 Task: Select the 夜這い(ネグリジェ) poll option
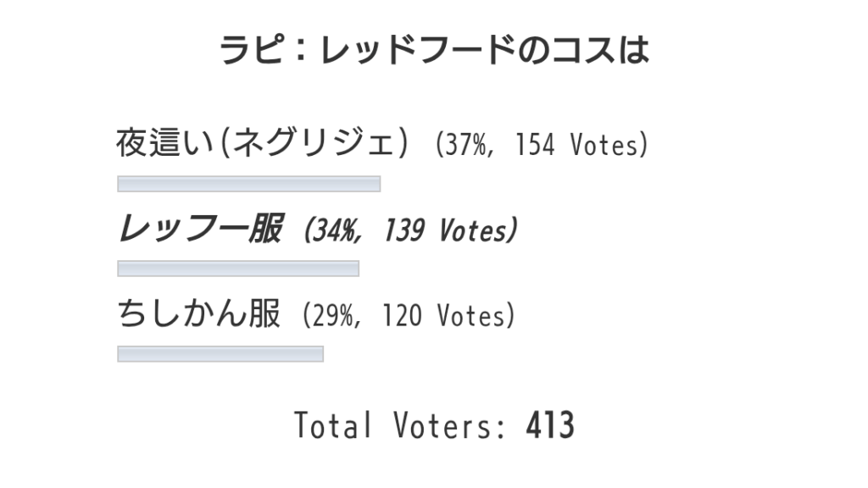263,142
